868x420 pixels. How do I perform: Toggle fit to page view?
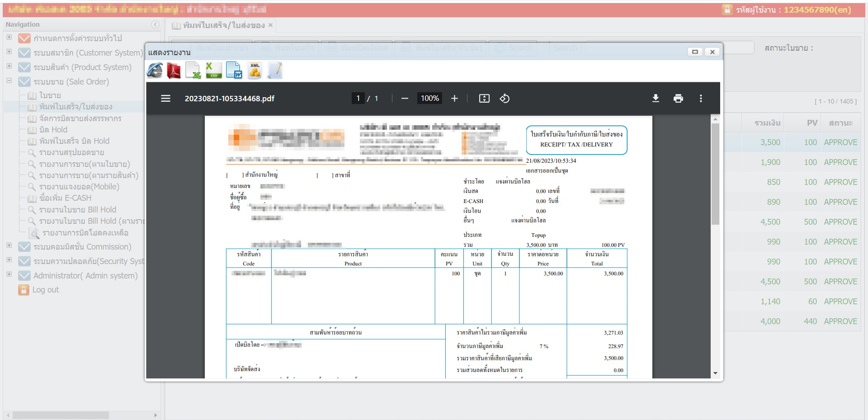(x=484, y=99)
